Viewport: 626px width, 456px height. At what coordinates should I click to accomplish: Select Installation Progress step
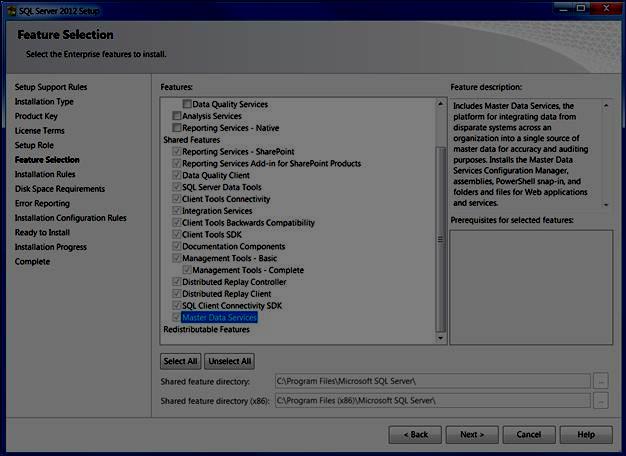click(x=50, y=247)
